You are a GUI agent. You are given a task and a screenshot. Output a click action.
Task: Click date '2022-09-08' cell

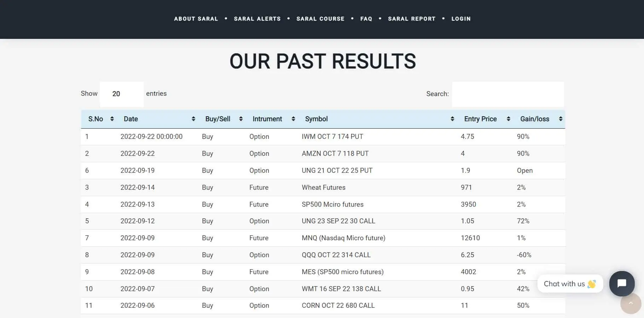pos(138,272)
